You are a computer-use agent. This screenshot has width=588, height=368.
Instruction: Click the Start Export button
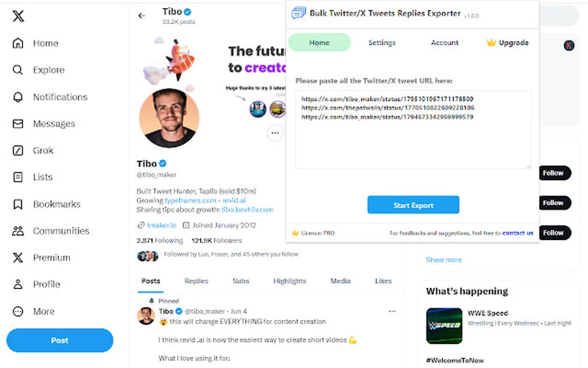point(413,205)
